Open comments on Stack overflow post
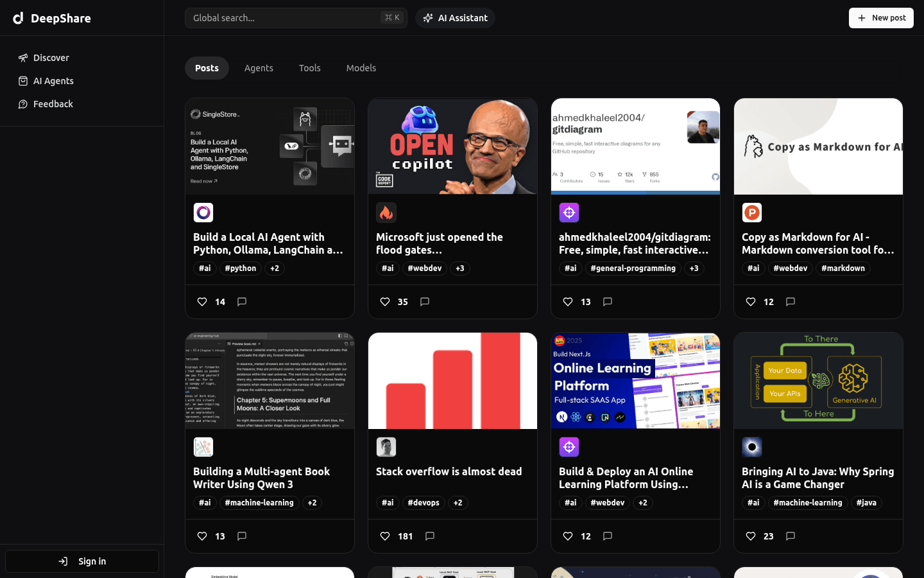The height and width of the screenshot is (578, 924). coord(430,536)
